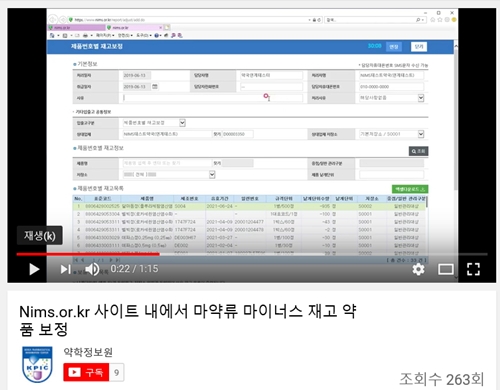The width and height of the screenshot is (500, 390).
Task: Click the green Excel download button
Action: pyautogui.click(x=410, y=189)
